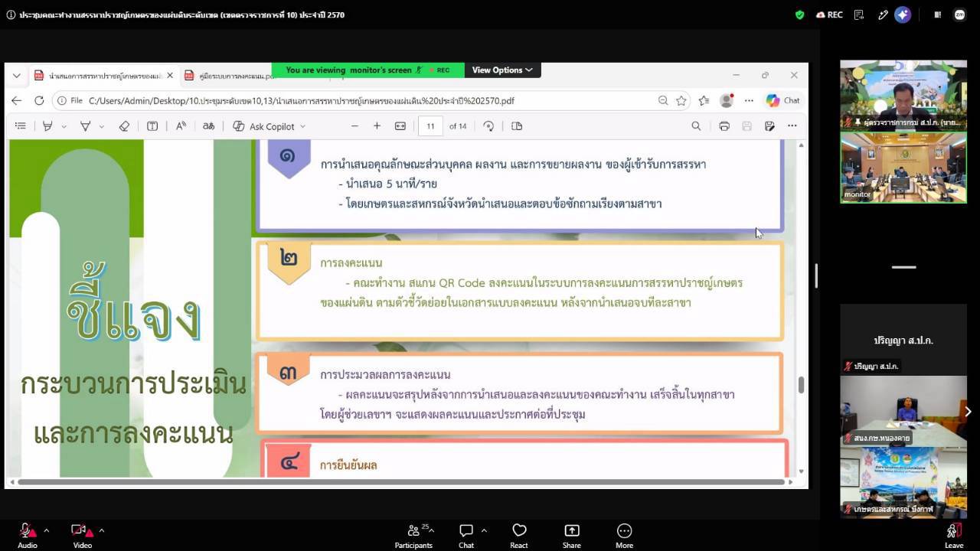Click the read aloud icon
Image resolution: width=980 pixels, height=551 pixels.
click(181, 126)
